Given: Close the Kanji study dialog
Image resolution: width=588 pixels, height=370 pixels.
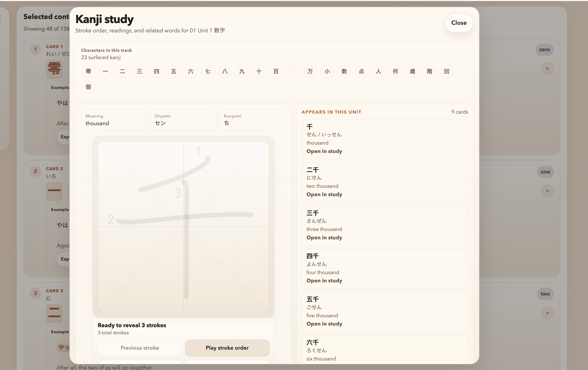Looking at the screenshot, I should [x=459, y=23].
